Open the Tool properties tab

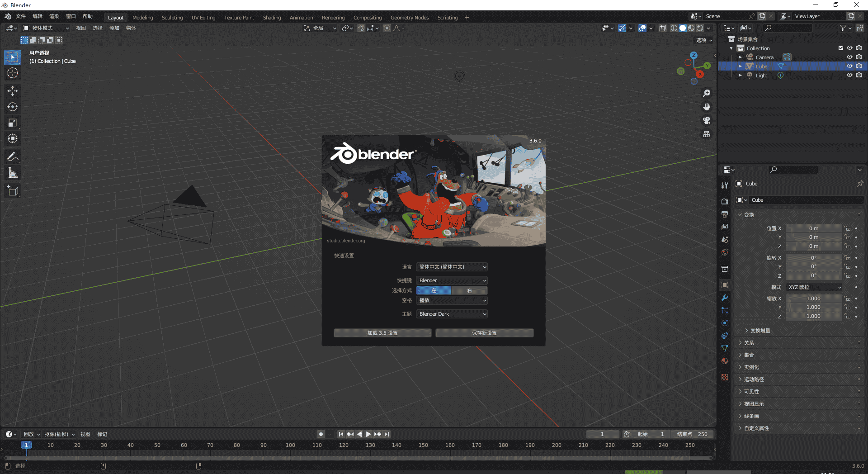[x=725, y=185]
